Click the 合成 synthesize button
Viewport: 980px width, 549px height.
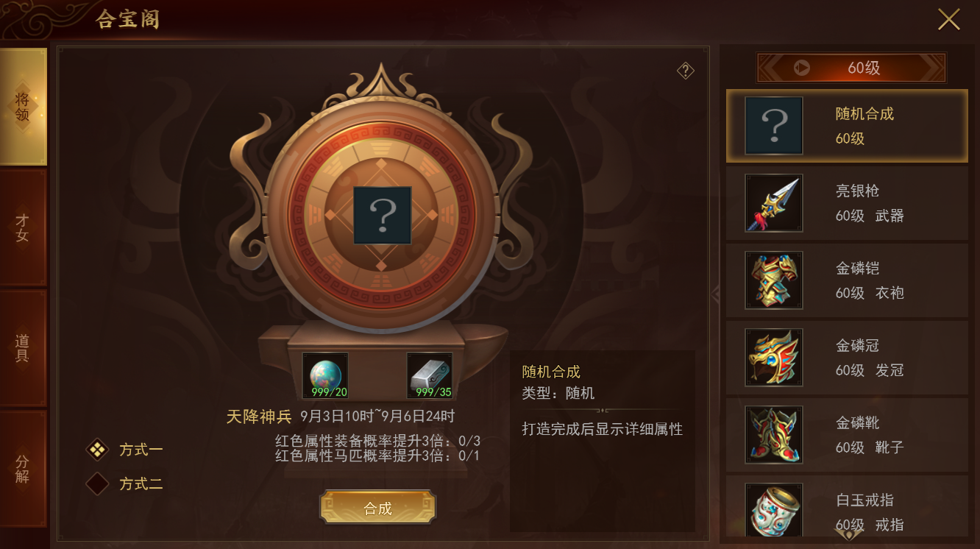point(378,508)
